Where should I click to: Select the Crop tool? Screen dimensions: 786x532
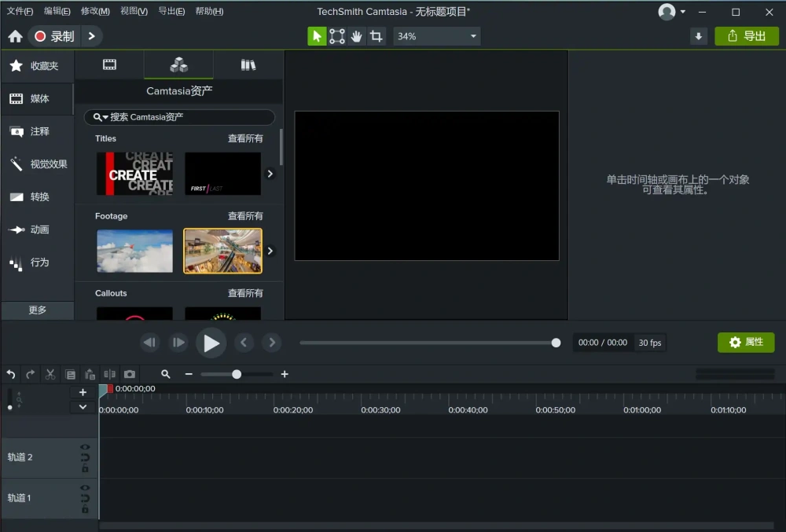tap(376, 36)
